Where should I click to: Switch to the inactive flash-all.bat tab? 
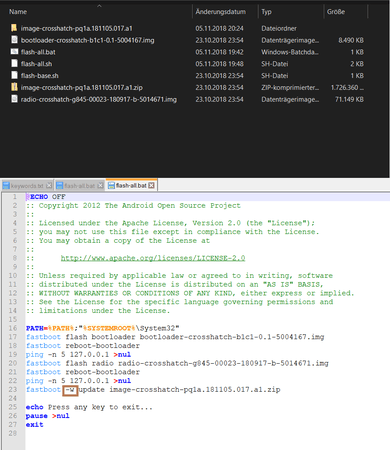tap(80, 186)
